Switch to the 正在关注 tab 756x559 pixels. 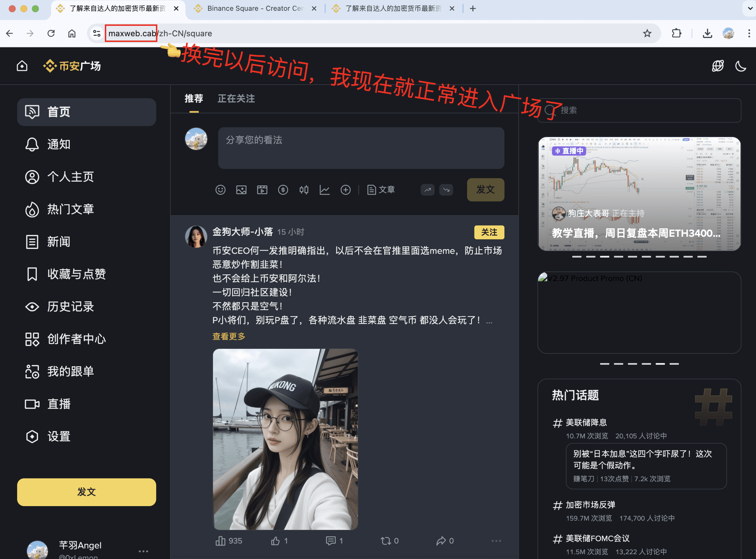(236, 98)
